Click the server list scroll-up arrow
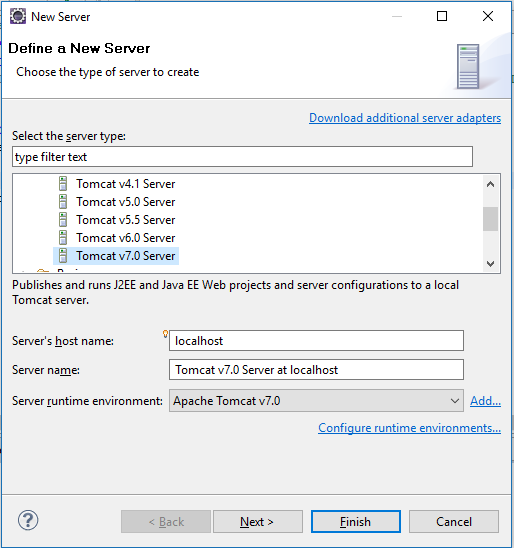 (490, 184)
